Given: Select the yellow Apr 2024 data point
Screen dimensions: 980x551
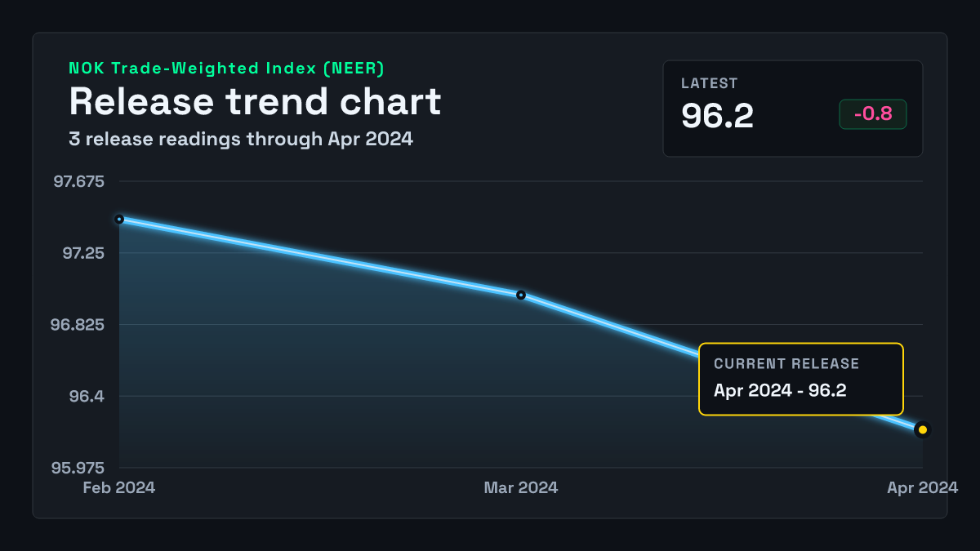Looking at the screenshot, I should coord(923,429).
